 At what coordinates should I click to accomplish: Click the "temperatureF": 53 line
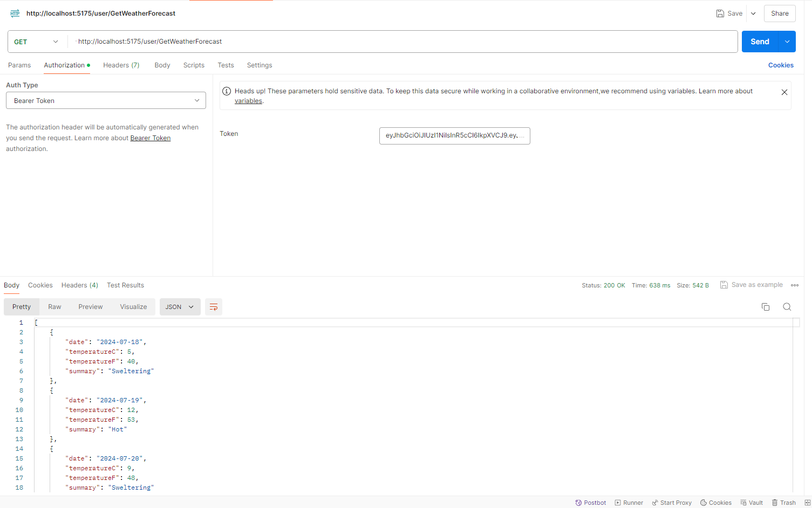(x=102, y=420)
